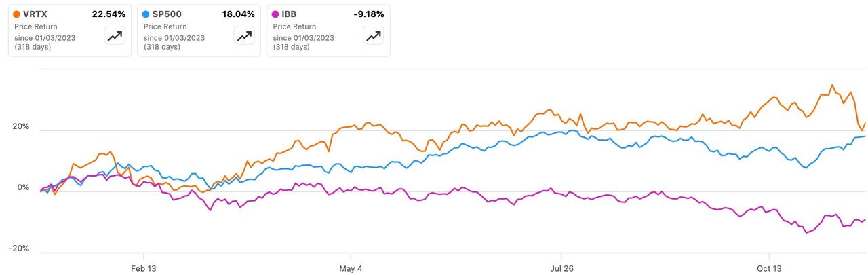Click the 20% y-axis label
This screenshot has height=275, width=868.
click(x=20, y=127)
